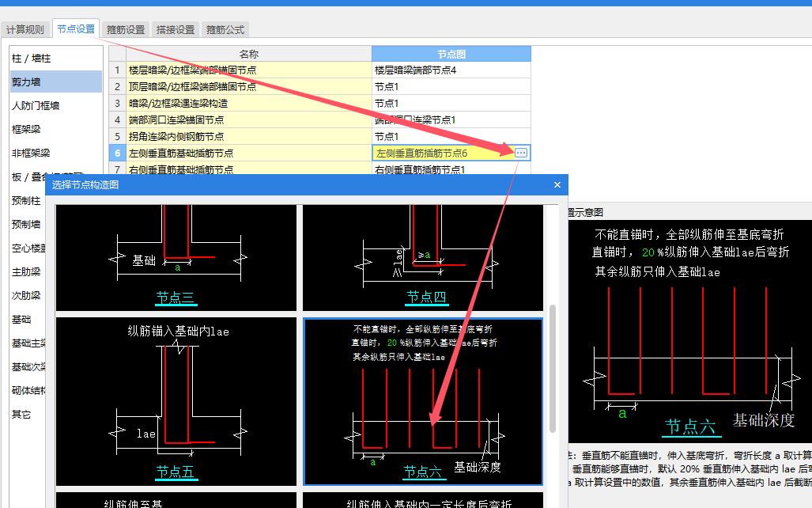Select row 左侧垂直筋基础插筋节点

pos(249,153)
